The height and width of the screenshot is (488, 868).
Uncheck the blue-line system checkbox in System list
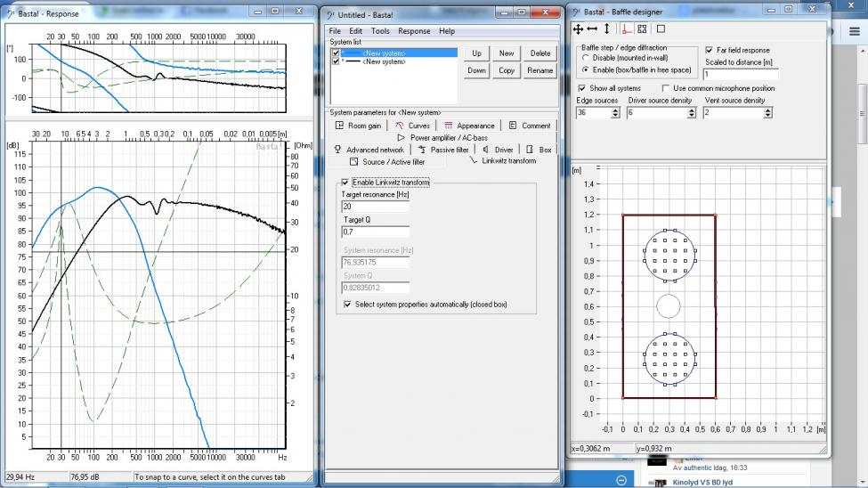click(336, 53)
